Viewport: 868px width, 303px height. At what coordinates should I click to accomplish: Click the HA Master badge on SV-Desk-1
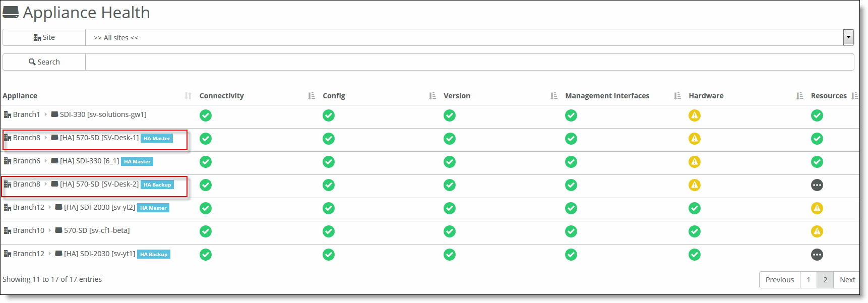pyautogui.click(x=157, y=139)
